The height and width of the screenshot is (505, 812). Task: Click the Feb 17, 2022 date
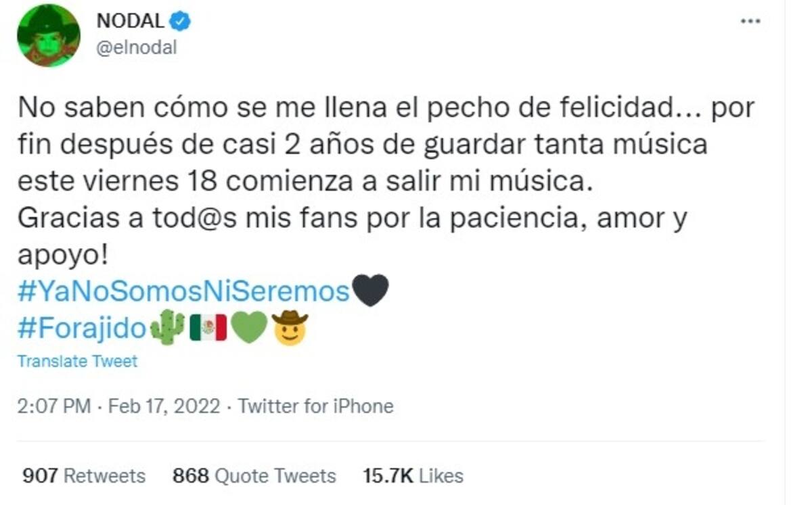pyautogui.click(x=164, y=406)
